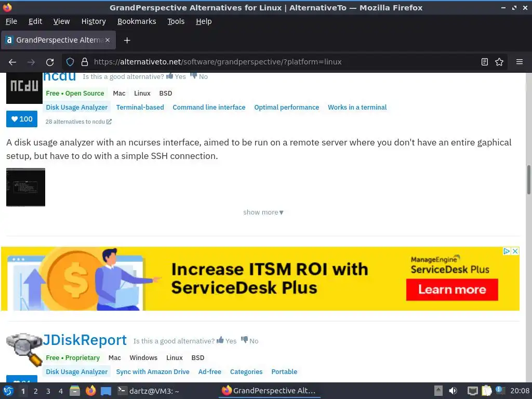The height and width of the screenshot is (399, 532).
Task: Click ncdu Free Open Source license label
Action: (x=75, y=94)
